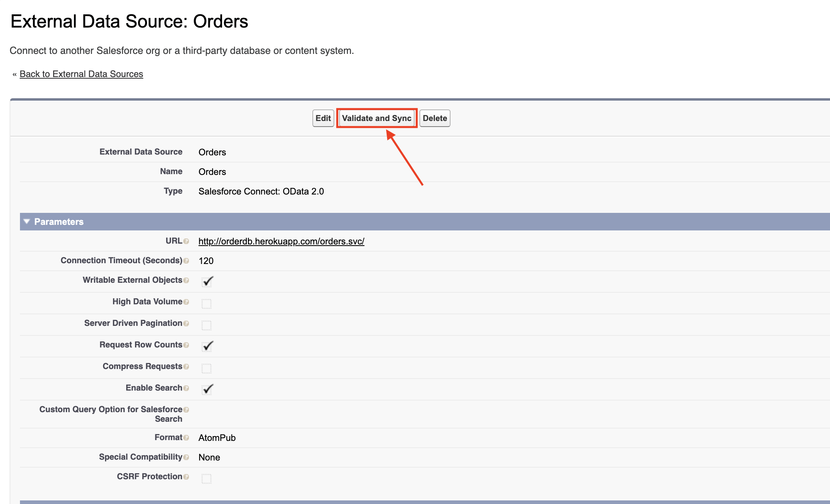
Task: Collapse the Parameters section triangle
Action: click(27, 222)
